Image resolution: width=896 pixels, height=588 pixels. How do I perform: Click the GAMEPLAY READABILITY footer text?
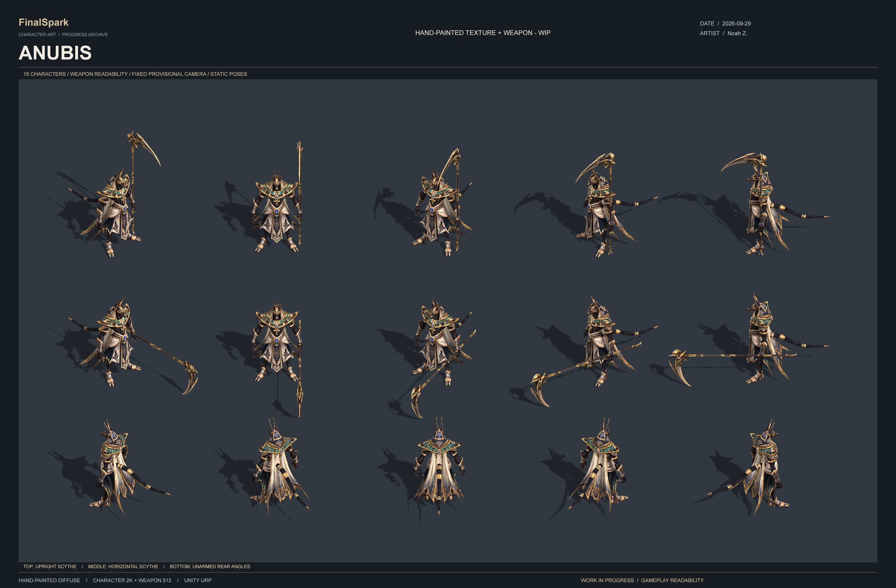[672, 581]
